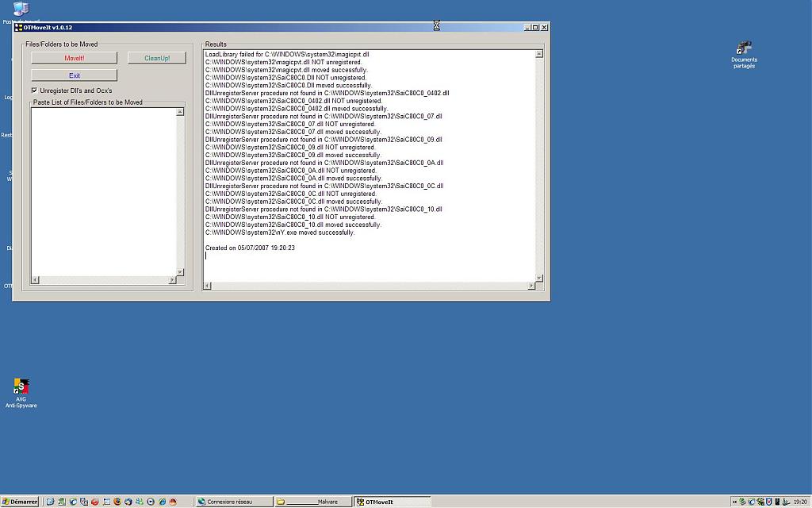Click the Paste List box scroll-down arrow
Image resolution: width=812 pixels, height=508 pixels.
[x=180, y=271]
